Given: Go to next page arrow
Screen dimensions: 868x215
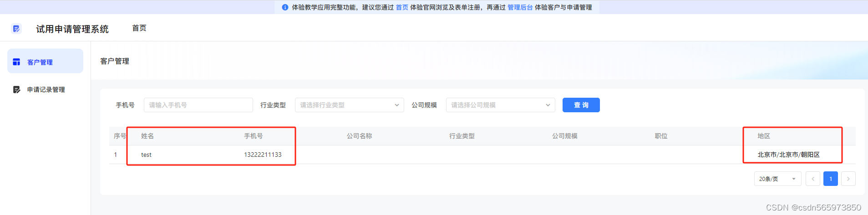Looking at the screenshot, I should point(848,179).
